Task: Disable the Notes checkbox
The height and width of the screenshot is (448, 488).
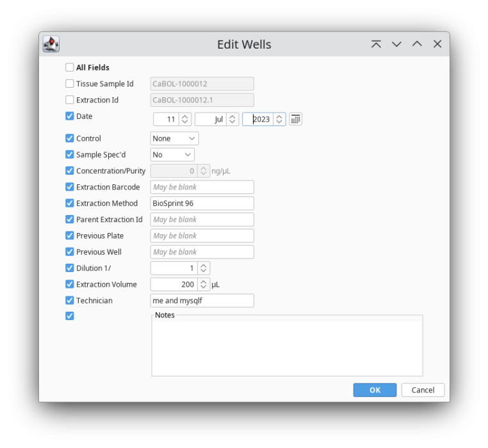Action: pos(70,316)
